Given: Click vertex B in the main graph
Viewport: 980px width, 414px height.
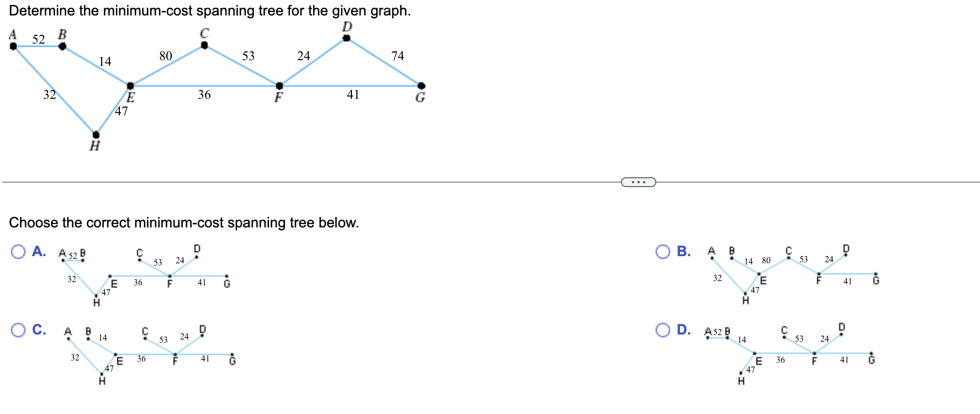Looking at the screenshot, I should pyautogui.click(x=62, y=46).
